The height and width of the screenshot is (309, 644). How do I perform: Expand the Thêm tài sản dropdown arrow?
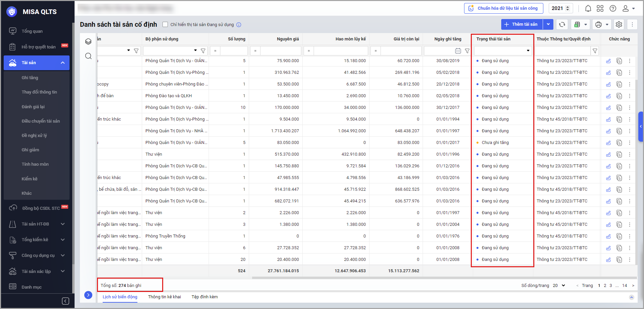click(548, 24)
